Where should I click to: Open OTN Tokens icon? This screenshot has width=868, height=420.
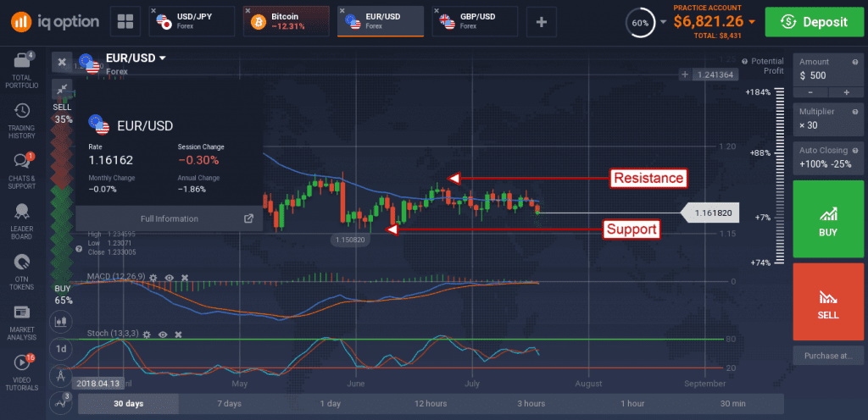coord(21,262)
